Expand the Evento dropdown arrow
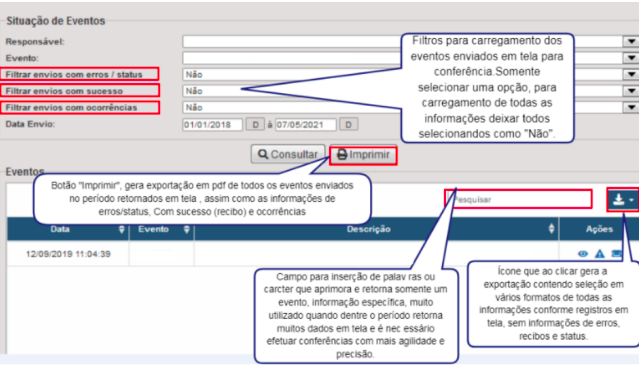The height and width of the screenshot is (369, 643). click(x=632, y=58)
